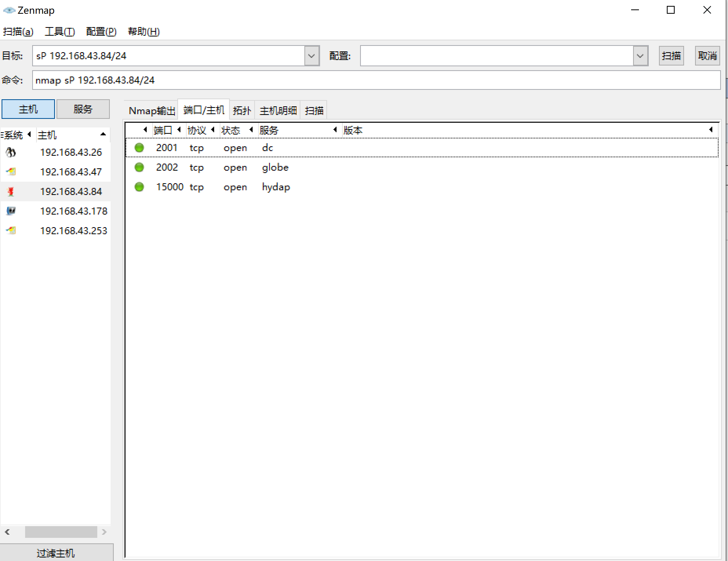Open the 工具(T) menu
The image size is (728, 561).
(x=60, y=32)
